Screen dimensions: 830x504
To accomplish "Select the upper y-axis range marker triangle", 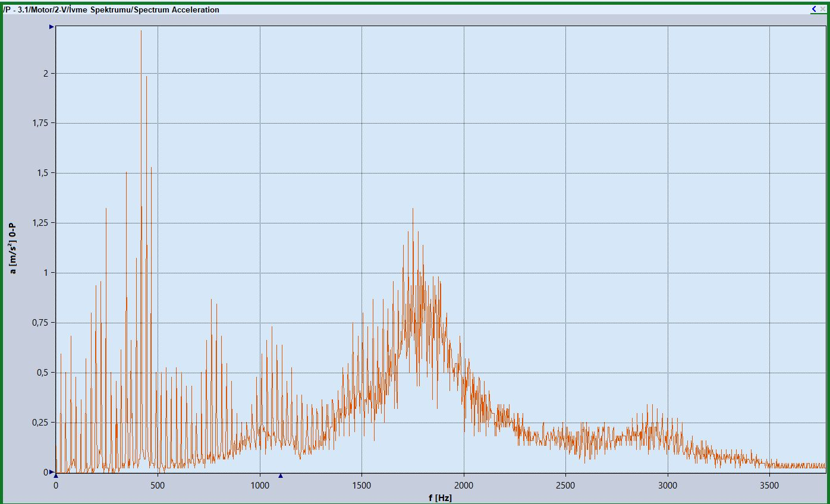I will 52,27.
